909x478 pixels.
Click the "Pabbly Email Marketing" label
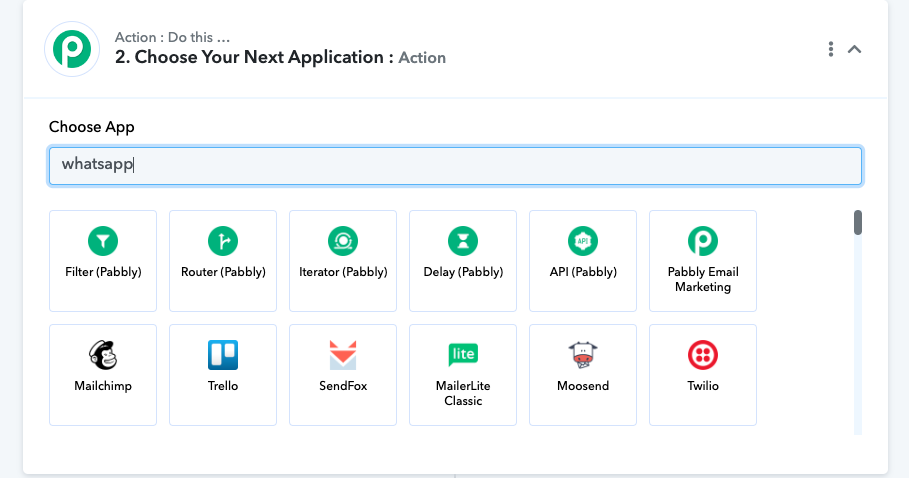point(703,279)
